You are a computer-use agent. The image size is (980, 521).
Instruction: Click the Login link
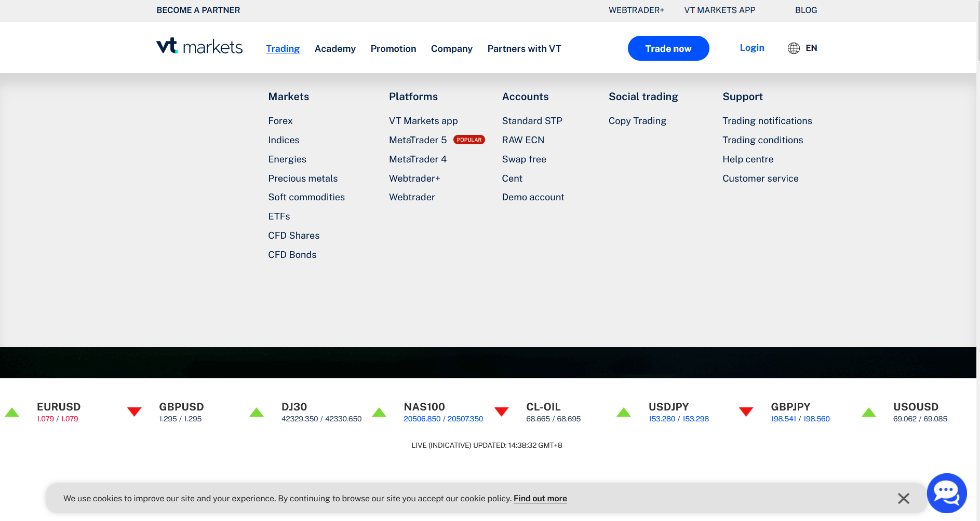click(752, 48)
